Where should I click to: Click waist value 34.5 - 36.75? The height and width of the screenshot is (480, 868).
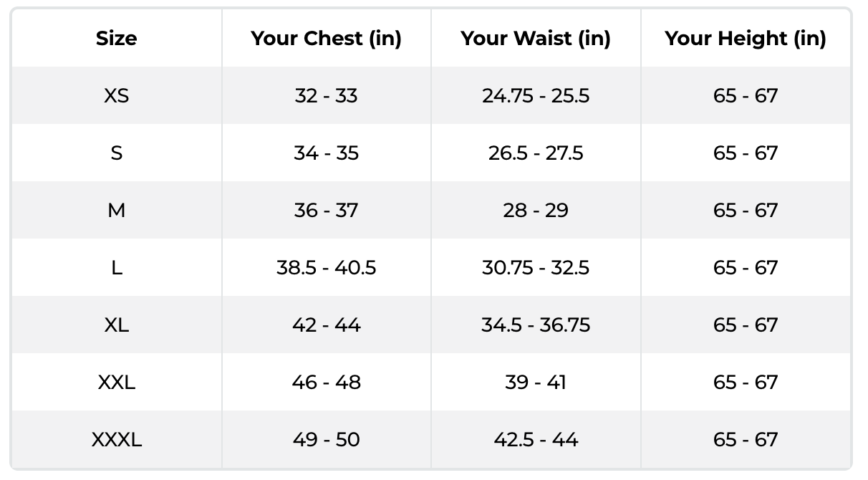point(536,325)
